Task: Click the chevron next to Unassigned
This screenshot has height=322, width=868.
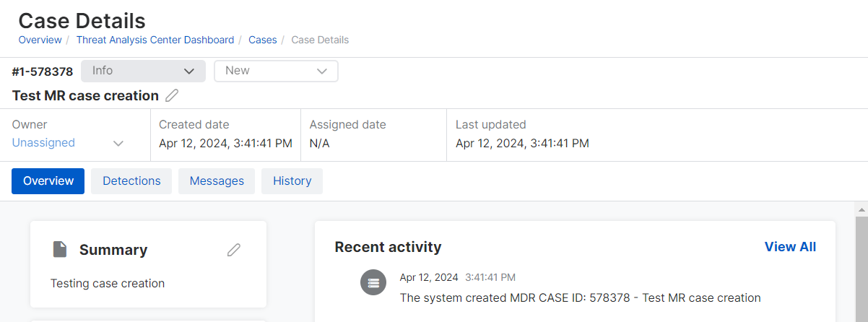Action: pyautogui.click(x=118, y=143)
